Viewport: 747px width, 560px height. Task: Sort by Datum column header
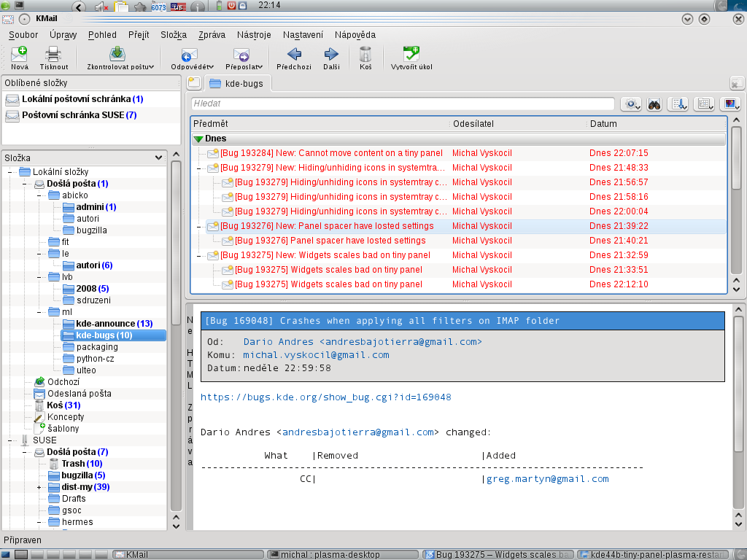657,124
